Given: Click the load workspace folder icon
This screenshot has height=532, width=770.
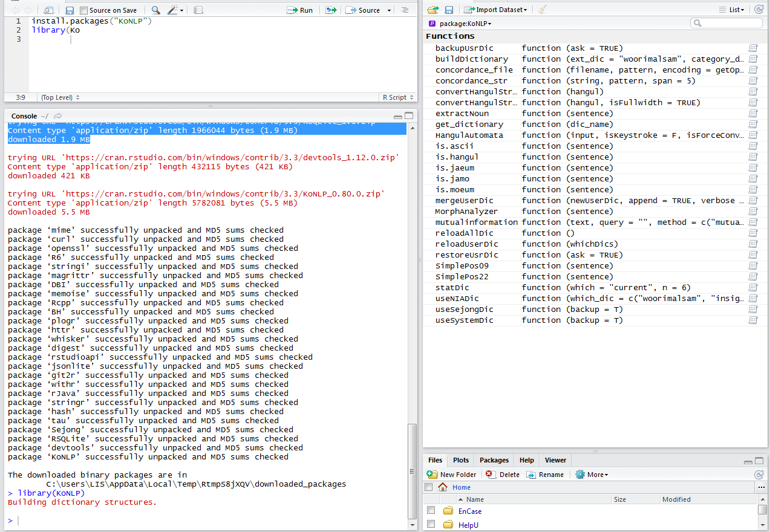Looking at the screenshot, I should click(432, 10).
